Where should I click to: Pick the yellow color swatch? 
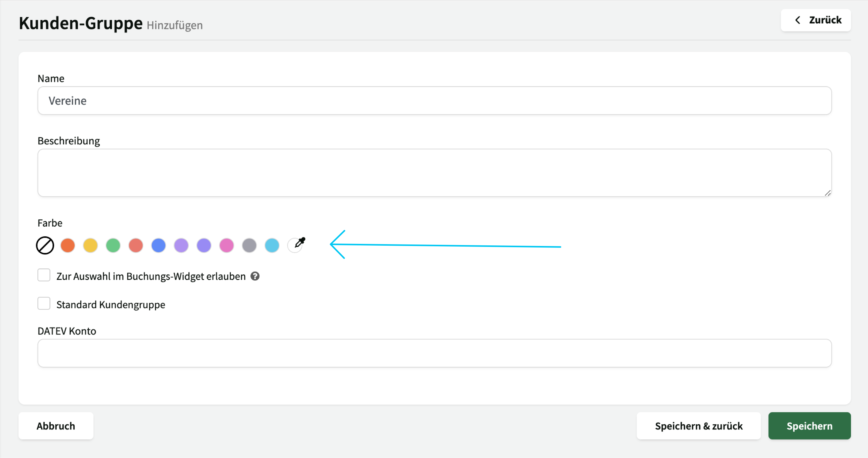click(90, 245)
